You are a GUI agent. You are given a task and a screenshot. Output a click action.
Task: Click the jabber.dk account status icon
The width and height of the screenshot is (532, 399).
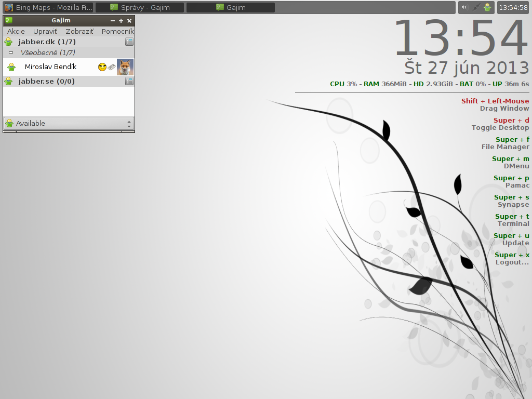(8, 42)
